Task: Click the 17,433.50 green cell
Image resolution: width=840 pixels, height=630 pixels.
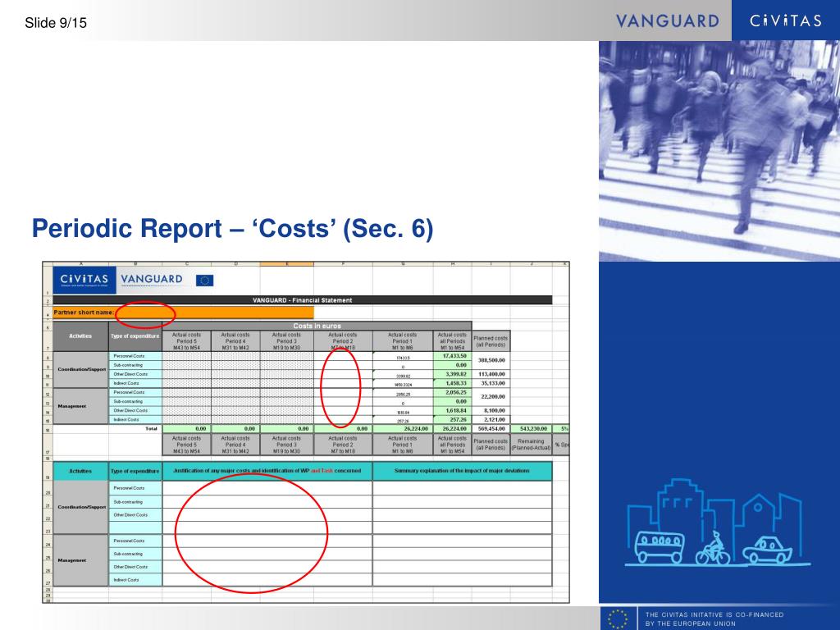Action: point(452,356)
